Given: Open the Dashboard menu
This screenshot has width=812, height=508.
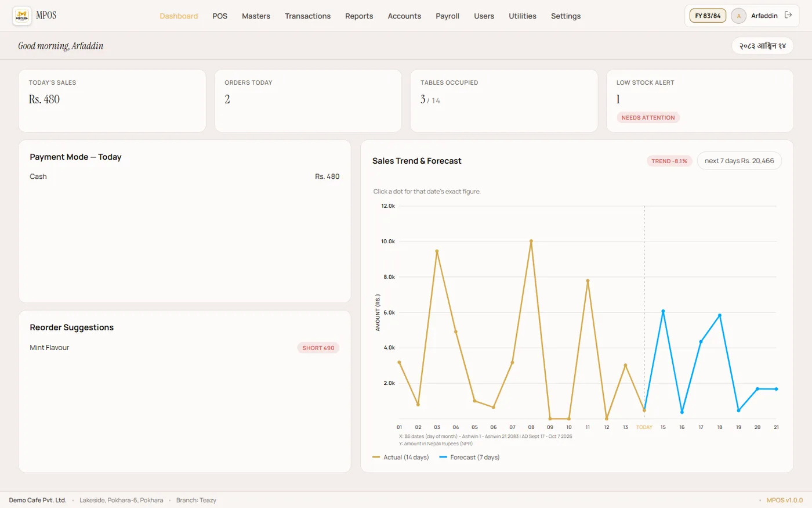Looking at the screenshot, I should [x=179, y=16].
